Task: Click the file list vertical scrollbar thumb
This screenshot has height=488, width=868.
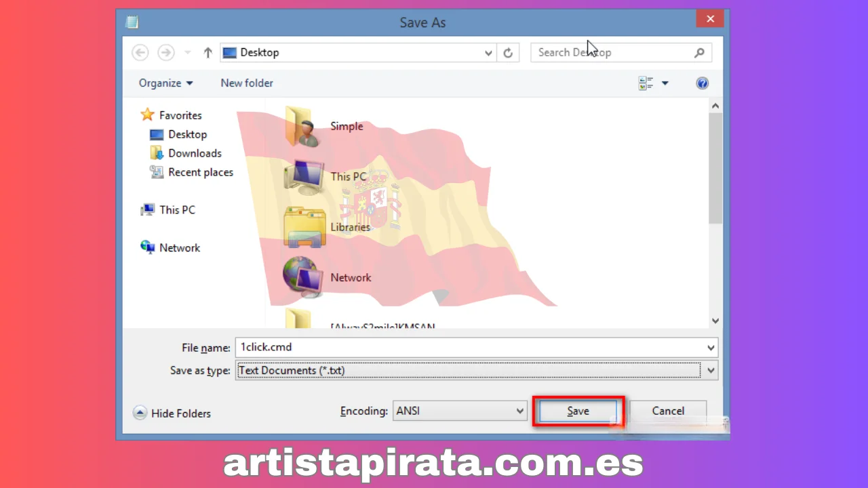Action: point(715,168)
